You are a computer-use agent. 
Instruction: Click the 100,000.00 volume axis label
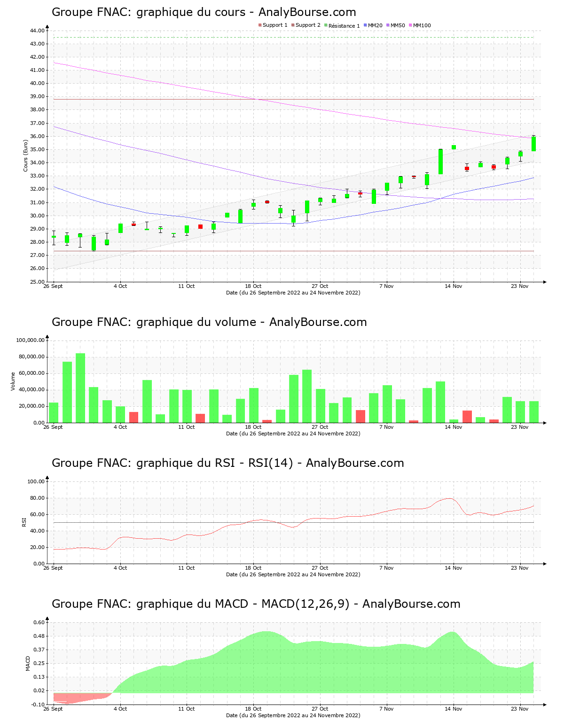(31, 340)
